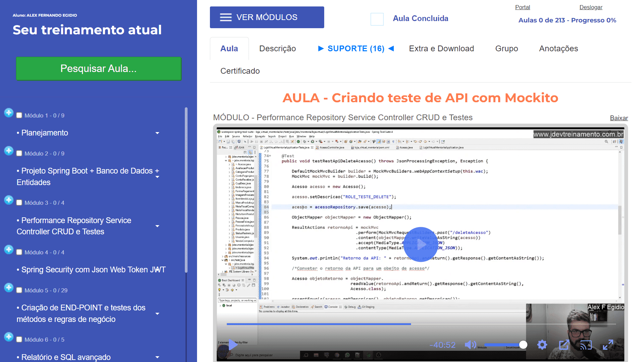The image size is (644, 362).
Task: Mute the video with speaker icon
Action: pyautogui.click(x=470, y=345)
